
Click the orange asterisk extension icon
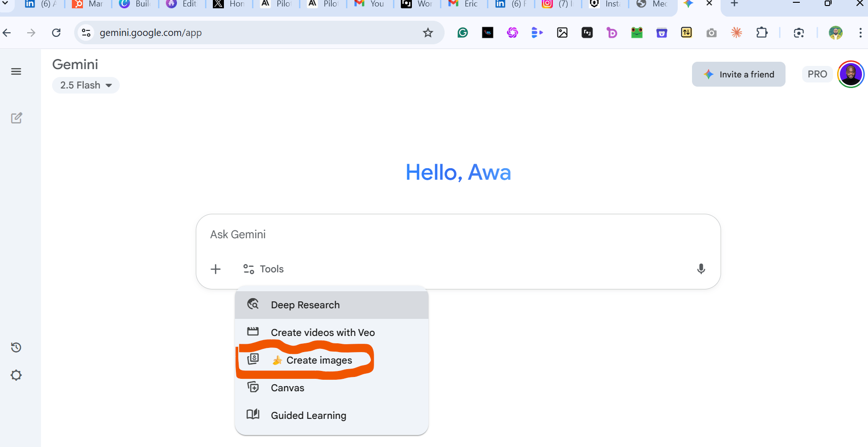(736, 33)
